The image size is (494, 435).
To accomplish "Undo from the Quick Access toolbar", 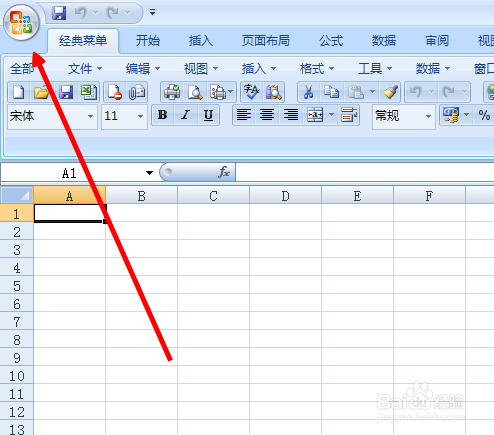I will pos(80,13).
